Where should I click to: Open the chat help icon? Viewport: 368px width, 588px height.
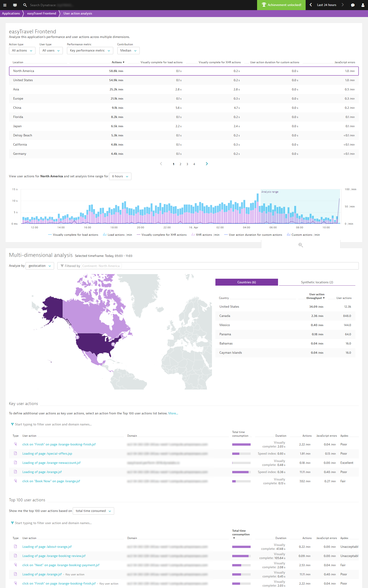pyautogui.click(x=353, y=5)
